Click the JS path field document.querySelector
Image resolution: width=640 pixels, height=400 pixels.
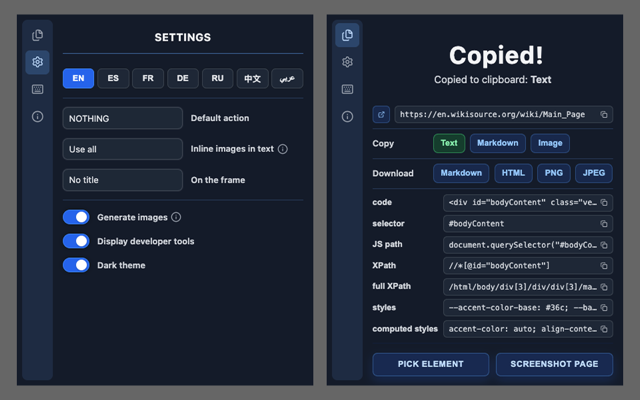tap(528, 245)
